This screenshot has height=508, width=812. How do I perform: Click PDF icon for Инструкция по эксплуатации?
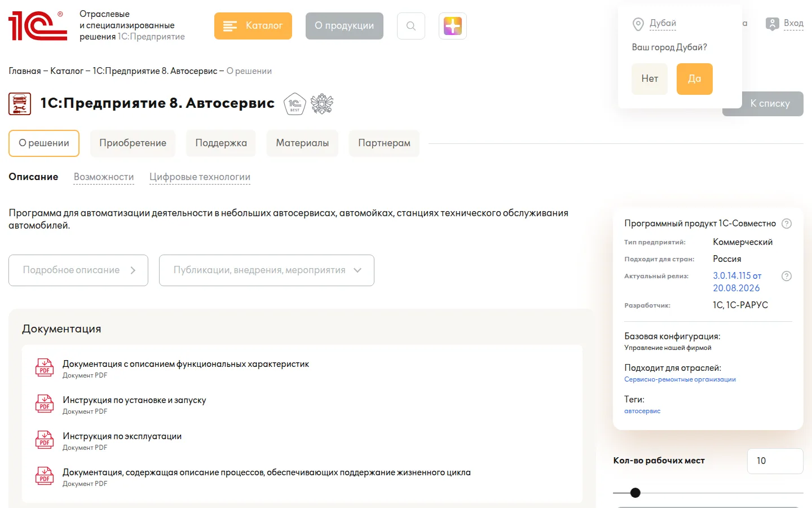coord(45,440)
